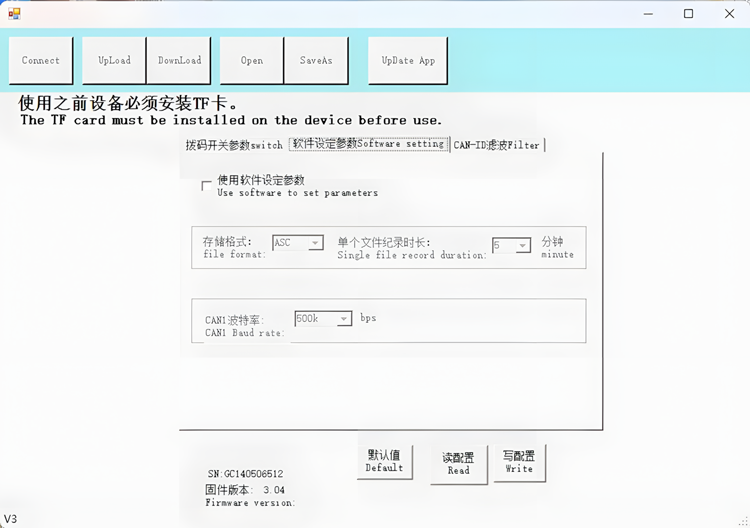Click the 写配置 Write button
Viewport: 750px width, 528px height.
tap(519, 462)
